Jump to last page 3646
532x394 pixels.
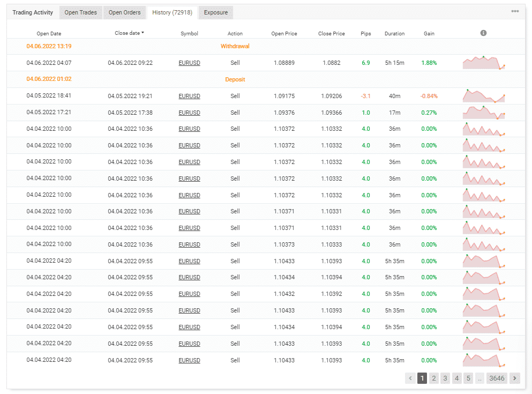(497, 378)
